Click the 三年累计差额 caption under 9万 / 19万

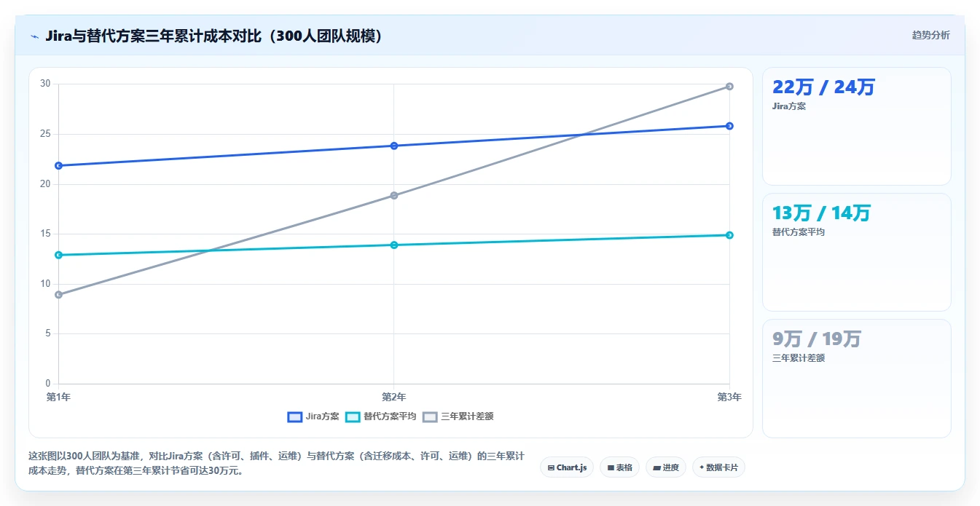point(799,358)
